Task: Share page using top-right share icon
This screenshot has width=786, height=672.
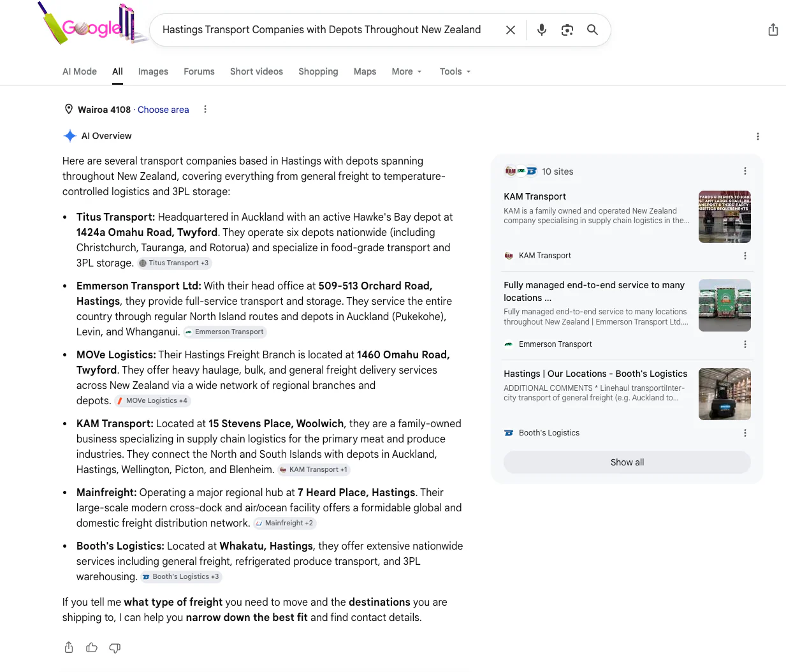Action: [x=773, y=30]
